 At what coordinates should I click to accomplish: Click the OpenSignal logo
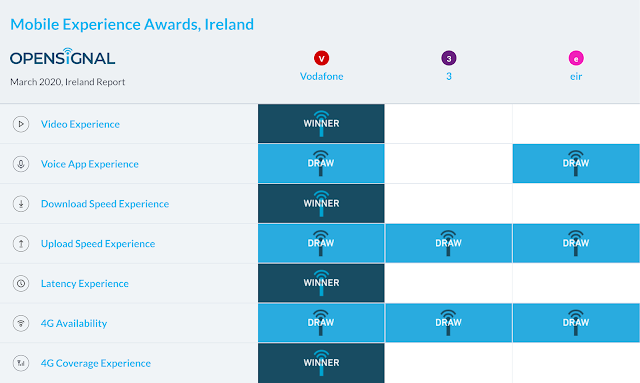62,57
